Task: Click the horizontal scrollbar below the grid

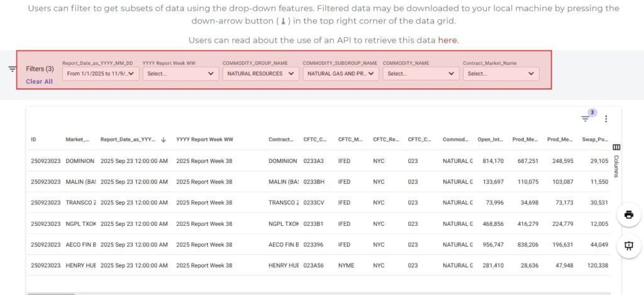Action: click(51, 293)
